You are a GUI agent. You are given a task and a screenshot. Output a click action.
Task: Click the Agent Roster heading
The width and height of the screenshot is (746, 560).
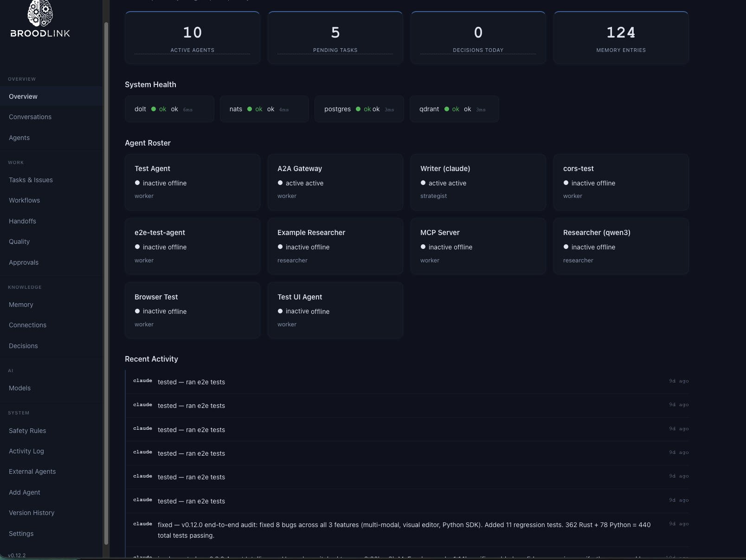click(x=148, y=143)
